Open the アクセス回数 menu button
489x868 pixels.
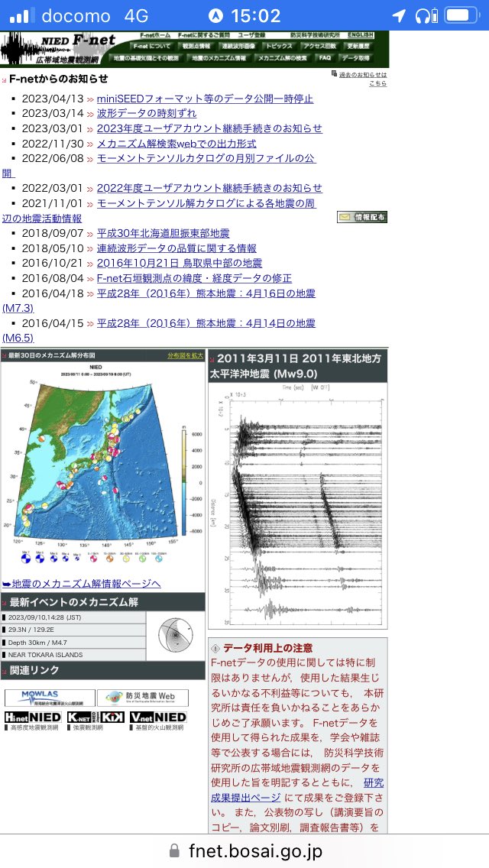coord(321,47)
